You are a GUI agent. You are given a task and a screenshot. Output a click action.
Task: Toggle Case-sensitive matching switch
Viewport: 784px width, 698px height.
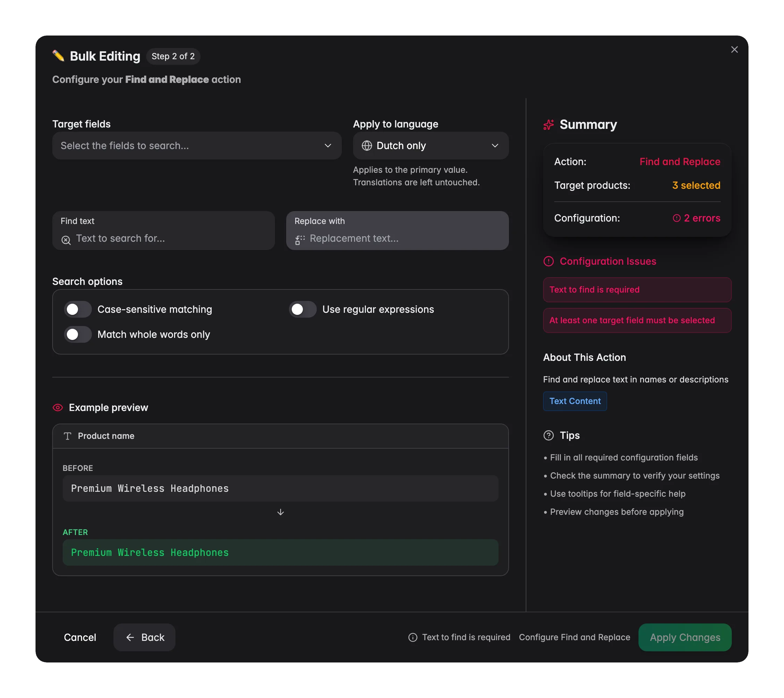coord(78,309)
